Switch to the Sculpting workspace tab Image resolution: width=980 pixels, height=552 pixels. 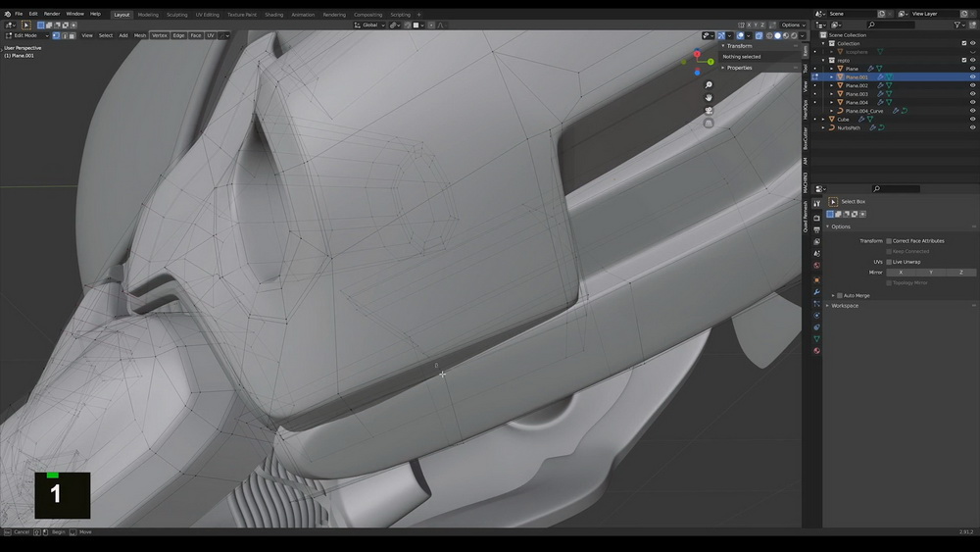176,15
